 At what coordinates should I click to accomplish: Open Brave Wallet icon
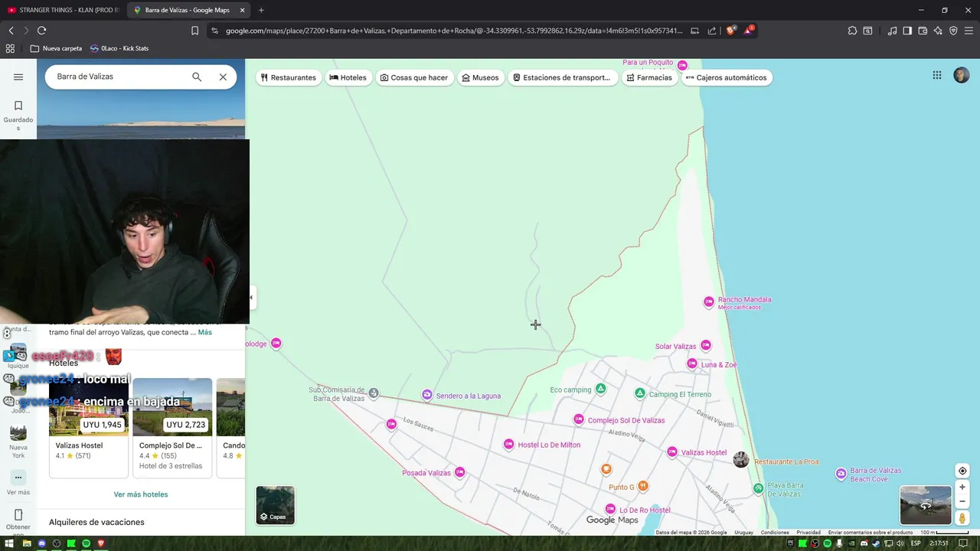tap(923, 31)
